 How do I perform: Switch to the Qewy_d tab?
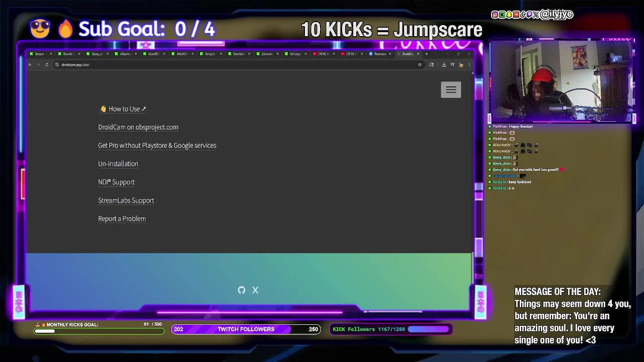pyautogui.click(x=97, y=54)
